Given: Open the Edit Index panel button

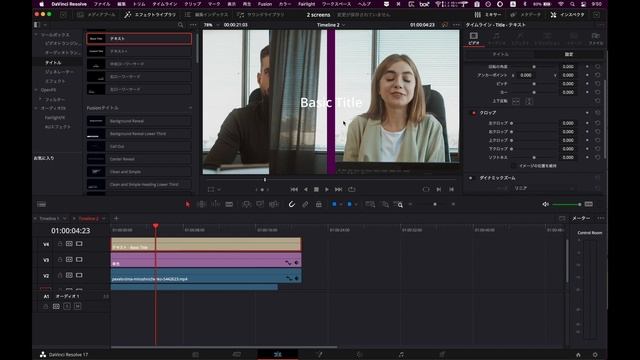Looking at the screenshot, I should point(206,15).
